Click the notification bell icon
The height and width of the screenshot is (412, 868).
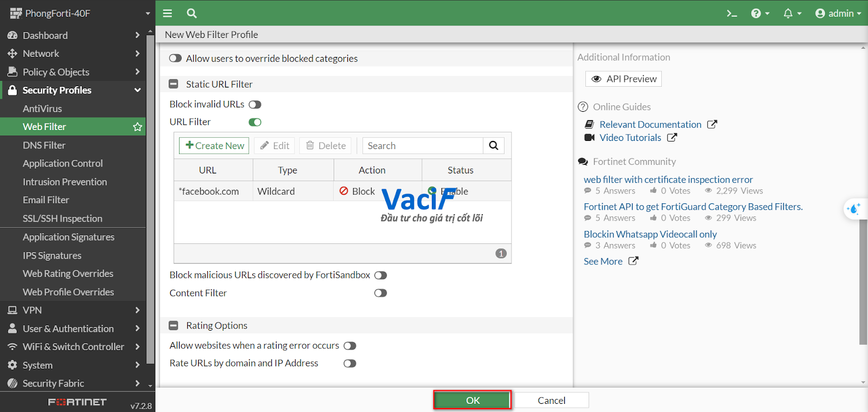click(x=788, y=14)
